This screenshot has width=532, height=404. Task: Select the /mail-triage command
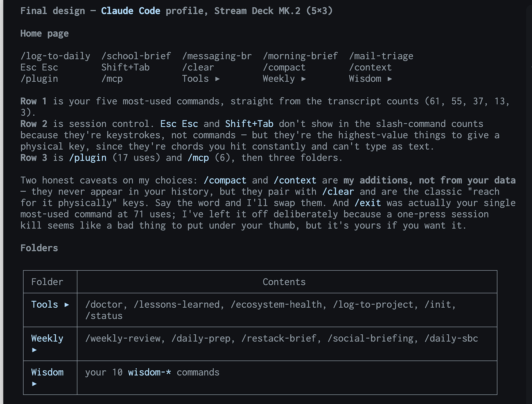pyautogui.click(x=381, y=56)
